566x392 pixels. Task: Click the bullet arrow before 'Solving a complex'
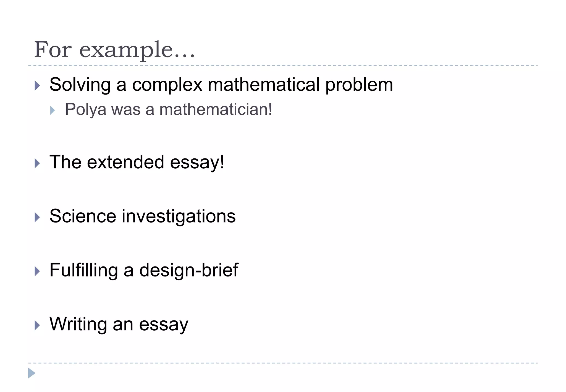37,86
